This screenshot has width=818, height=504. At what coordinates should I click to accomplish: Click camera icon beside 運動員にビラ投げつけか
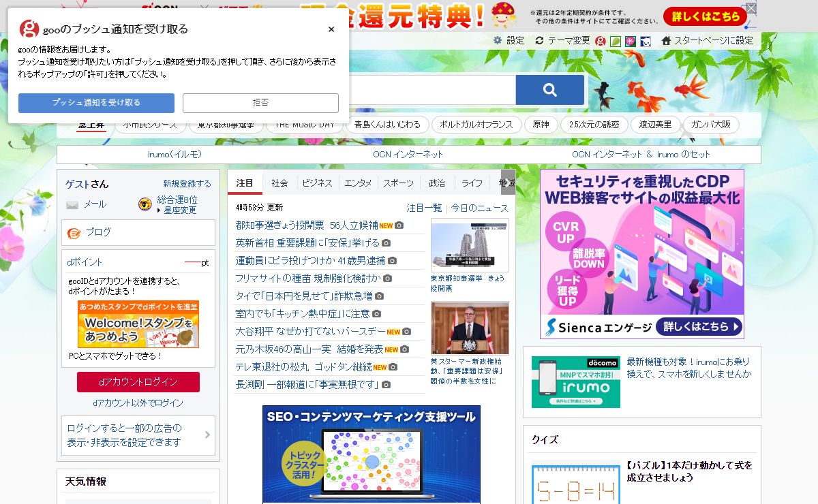[392, 261]
